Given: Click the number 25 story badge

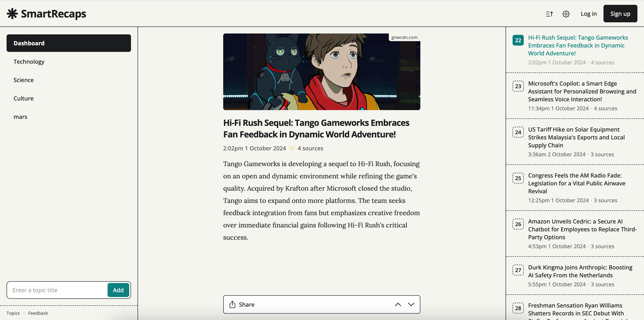Looking at the screenshot, I should tap(518, 178).
